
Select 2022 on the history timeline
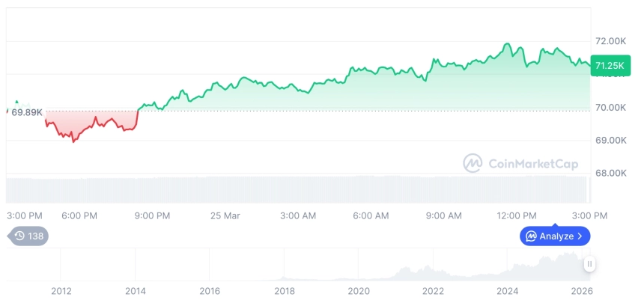point(433,291)
